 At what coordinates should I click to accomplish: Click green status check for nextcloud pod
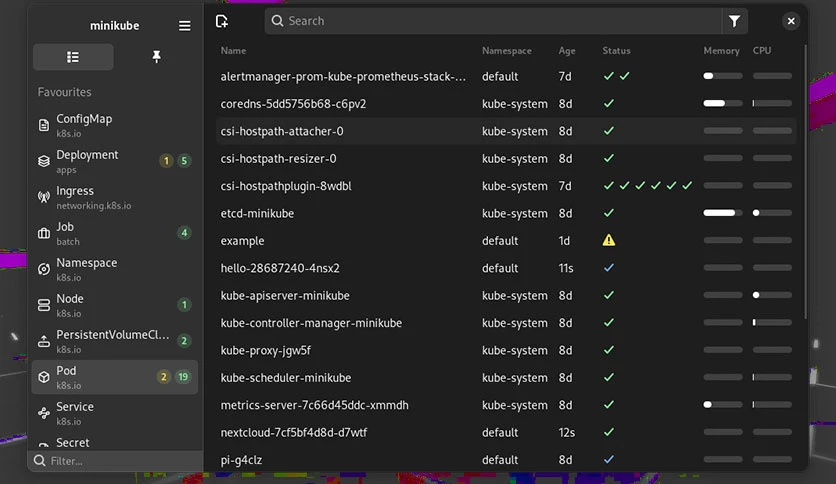click(609, 432)
